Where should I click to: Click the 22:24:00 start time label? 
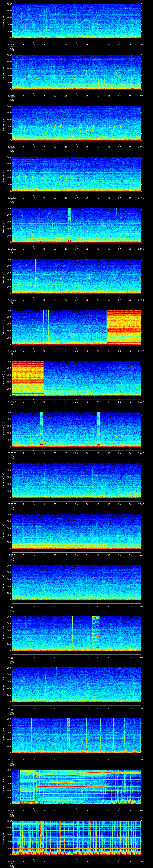(x=12, y=402)
